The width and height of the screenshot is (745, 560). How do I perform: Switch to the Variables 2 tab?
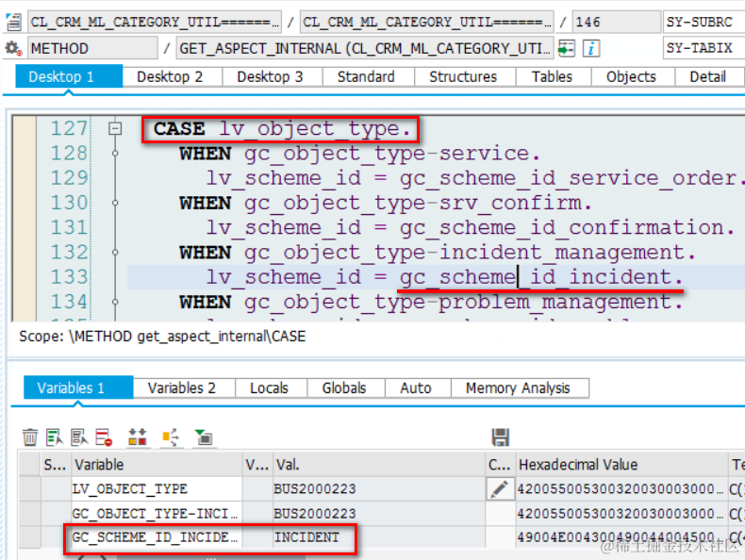181,387
